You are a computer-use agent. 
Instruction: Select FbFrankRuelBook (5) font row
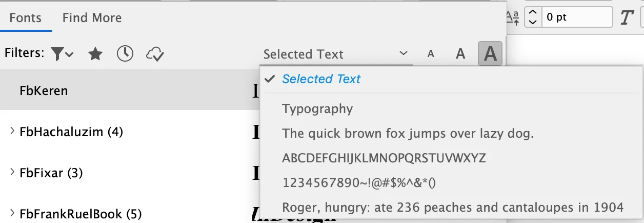pyautogui.click(x=130, y=213)
